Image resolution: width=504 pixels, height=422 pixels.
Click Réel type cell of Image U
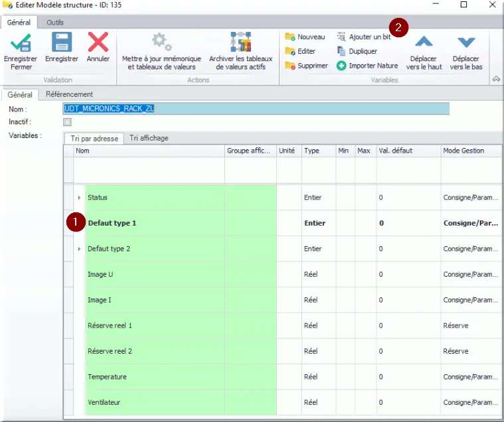(319, 274)
